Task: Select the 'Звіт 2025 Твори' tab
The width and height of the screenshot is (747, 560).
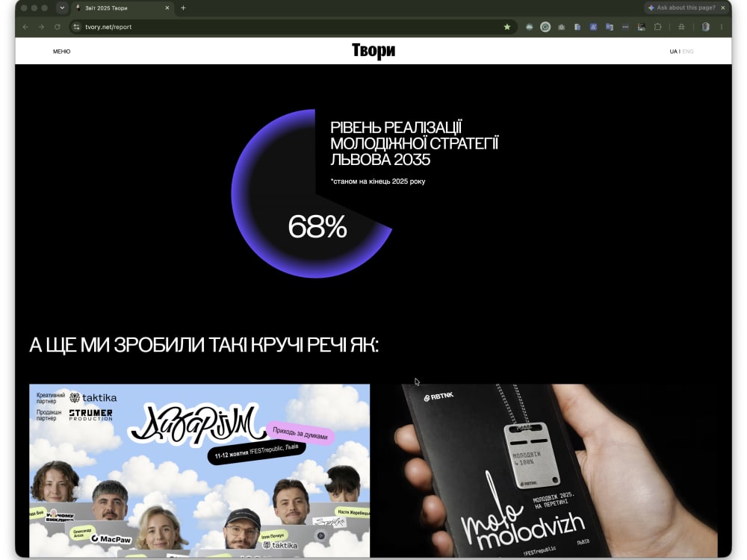Action: [x=122, y=8]
